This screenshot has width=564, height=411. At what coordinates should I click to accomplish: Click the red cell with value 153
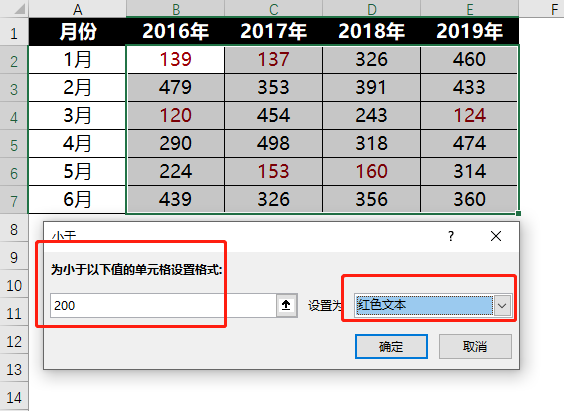[x=274, y=172]
